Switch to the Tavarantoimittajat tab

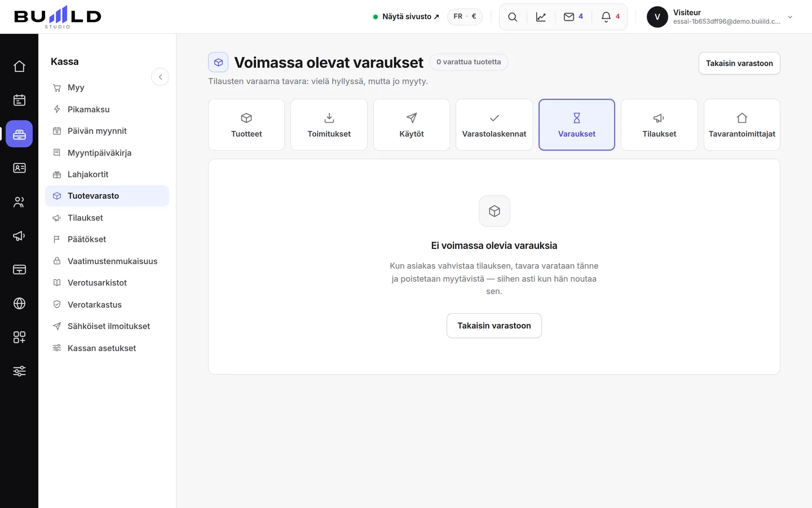pyautogui.click(x=742, y=125)
